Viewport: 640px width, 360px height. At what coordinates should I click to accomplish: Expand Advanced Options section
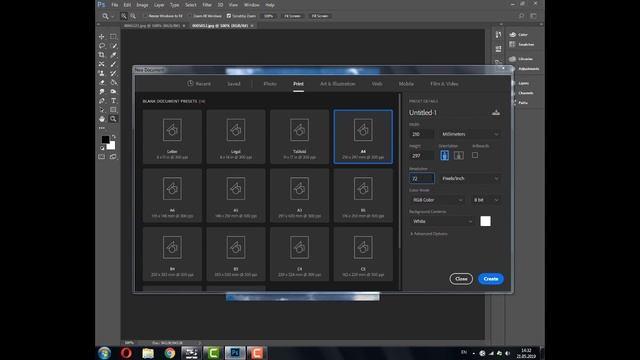point(429,234)
